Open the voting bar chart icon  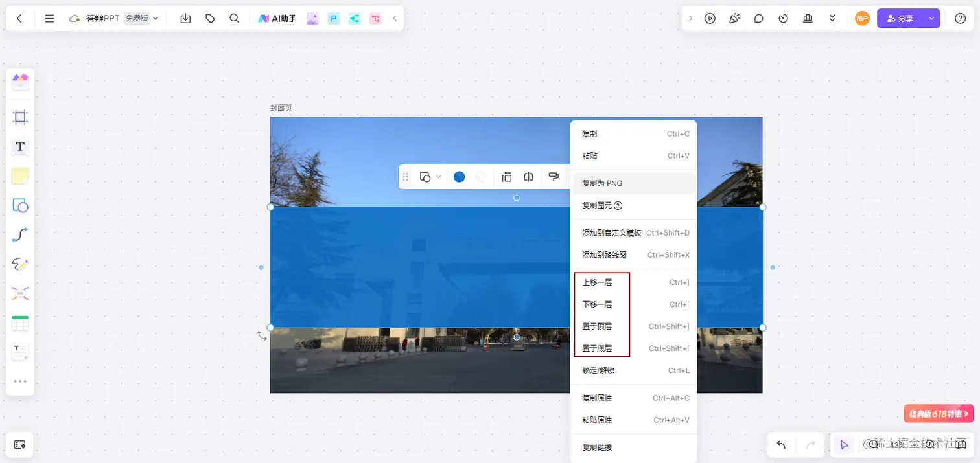click(808, 19)
